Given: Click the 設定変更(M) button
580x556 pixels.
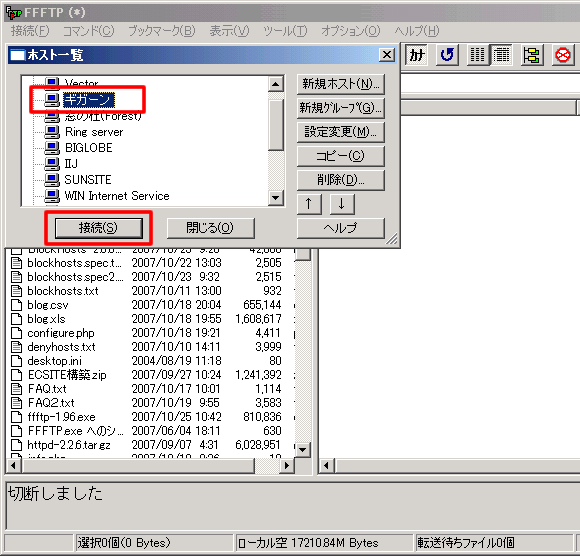Looking at the screenshot, I should (341, 132).
